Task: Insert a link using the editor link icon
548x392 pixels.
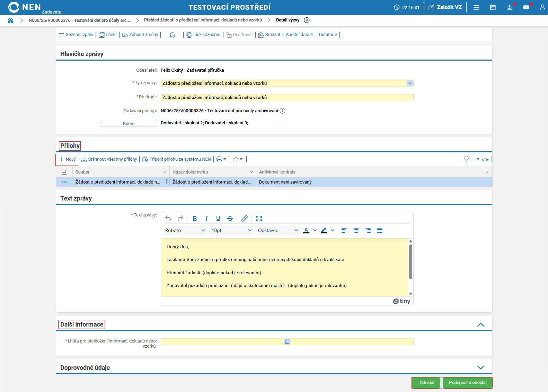Action: tap(244, 219)
